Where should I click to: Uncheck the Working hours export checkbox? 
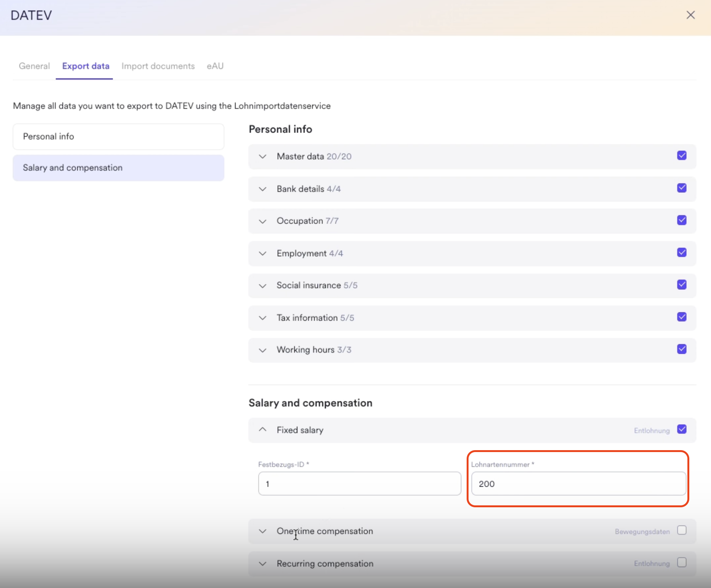tap(681, 349)
